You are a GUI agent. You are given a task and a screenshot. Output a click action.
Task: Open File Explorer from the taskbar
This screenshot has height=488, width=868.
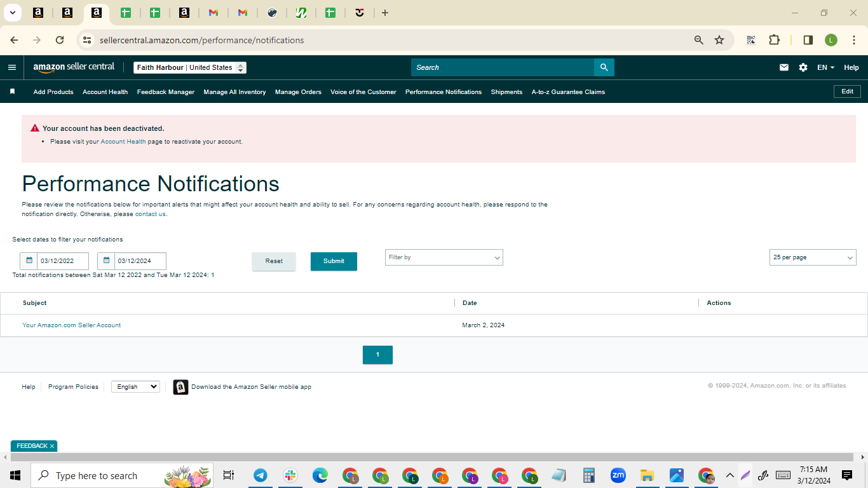point(647,475)
